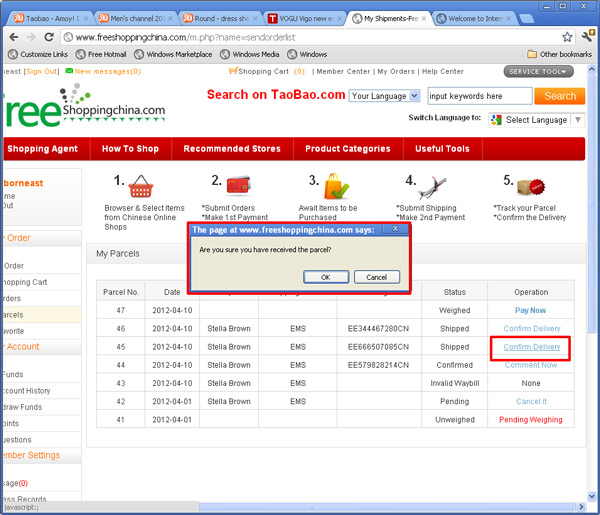Click the step 4 airplane shipping icon
This screenshot has height=515, width=600.
click(x=432, y=187)
